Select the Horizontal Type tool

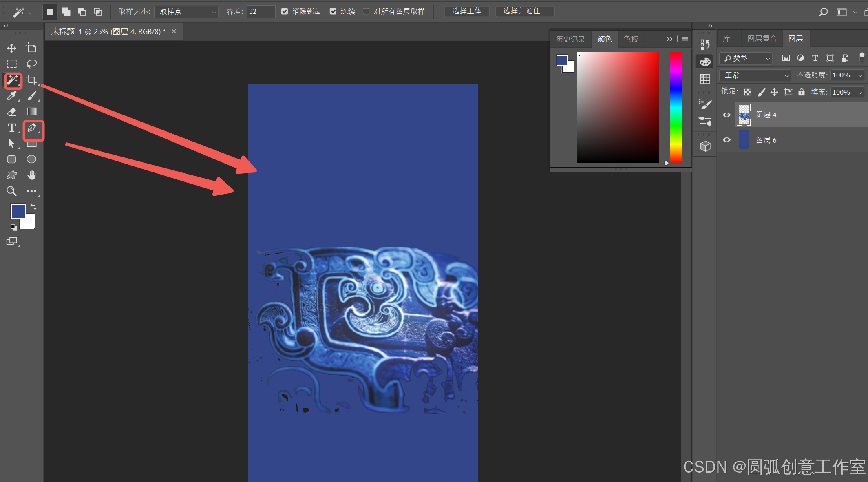click(11, 128)
